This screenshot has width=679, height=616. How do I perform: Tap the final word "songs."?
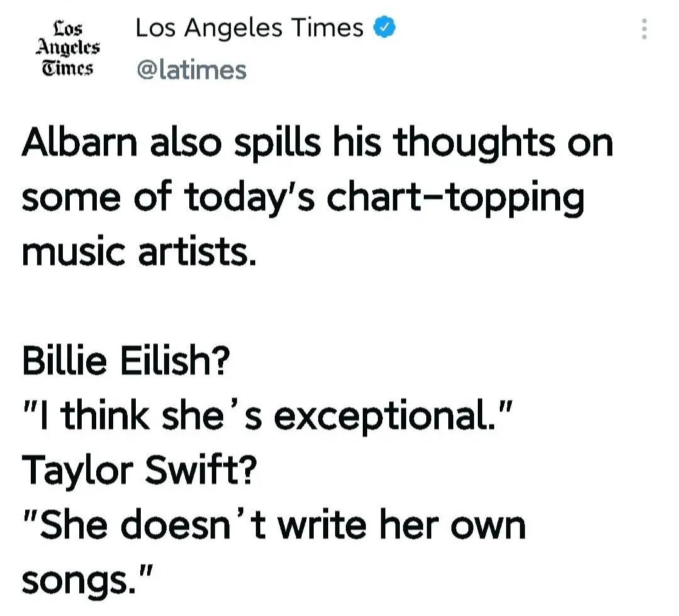tap(85, 580)
